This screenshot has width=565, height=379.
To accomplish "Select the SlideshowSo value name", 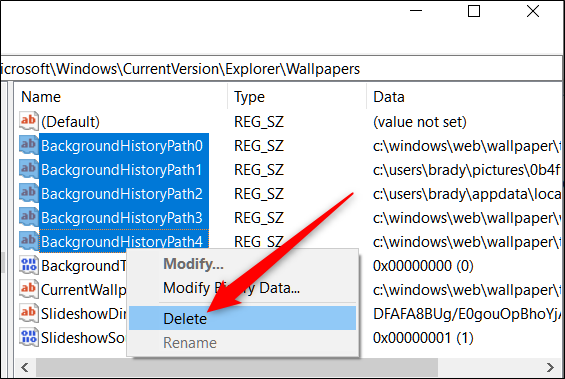I will [x=83, y=338].
